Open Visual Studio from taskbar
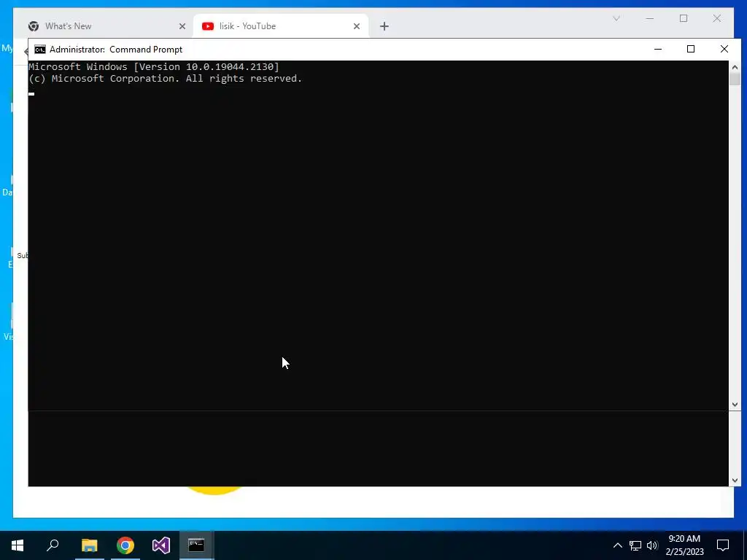The height and width of the screenshot is (560, 747). point(161,545)
